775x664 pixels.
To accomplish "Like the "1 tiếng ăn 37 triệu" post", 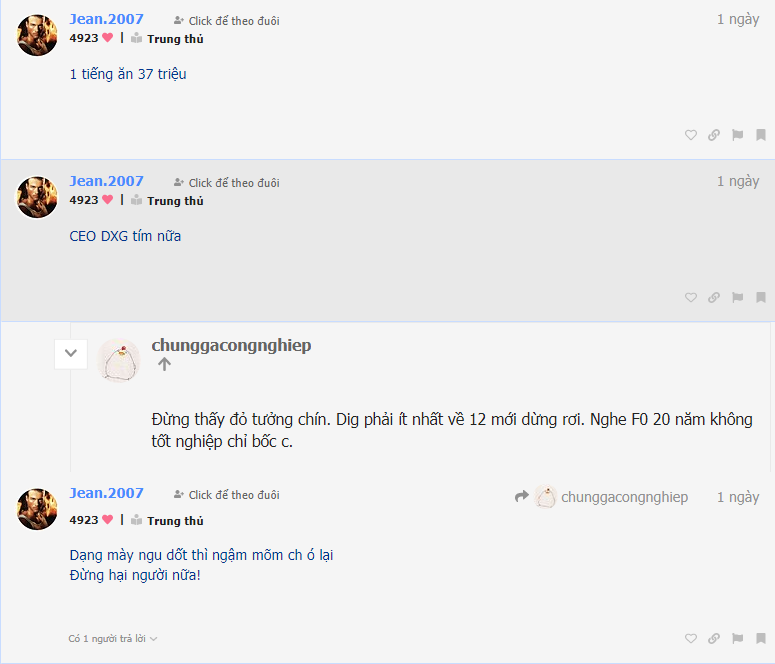I will [x=690, y=135].
